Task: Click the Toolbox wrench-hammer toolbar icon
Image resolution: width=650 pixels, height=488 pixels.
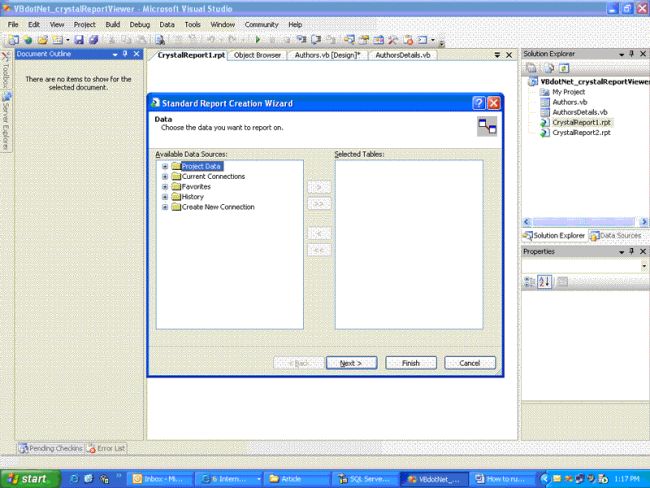Action: pyautogui.click(x=393, y=40)
